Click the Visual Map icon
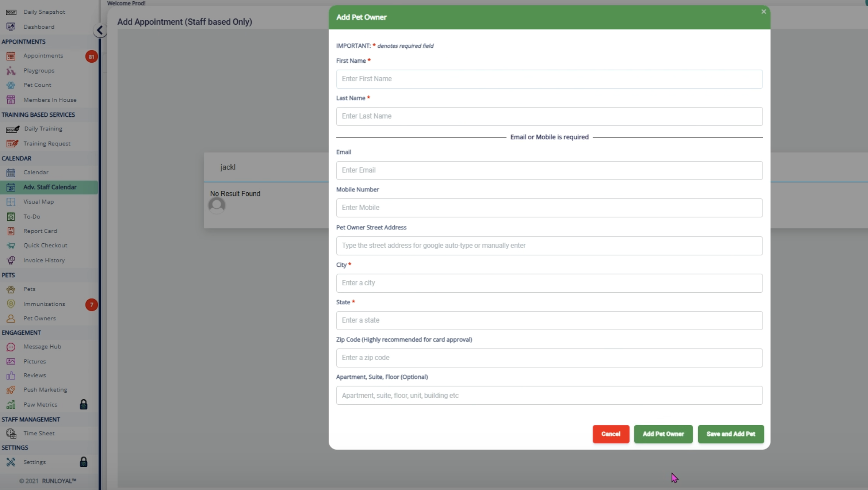This screenshot has height=490, width=868. pos(11,202)
